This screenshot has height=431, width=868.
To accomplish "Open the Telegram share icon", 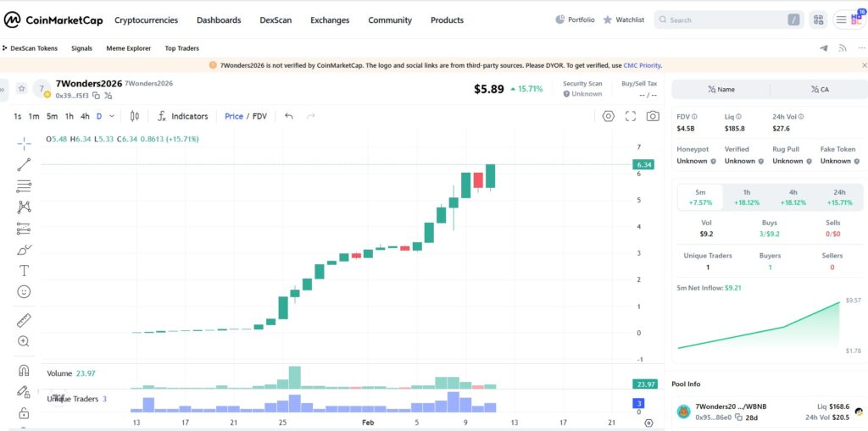I will pyautogui.click(x=824, y=48).
